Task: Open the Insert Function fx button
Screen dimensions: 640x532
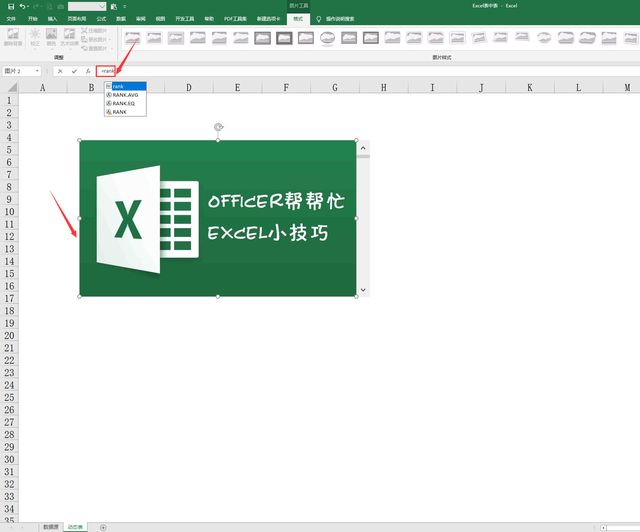Action: click(x=88, y=71)
